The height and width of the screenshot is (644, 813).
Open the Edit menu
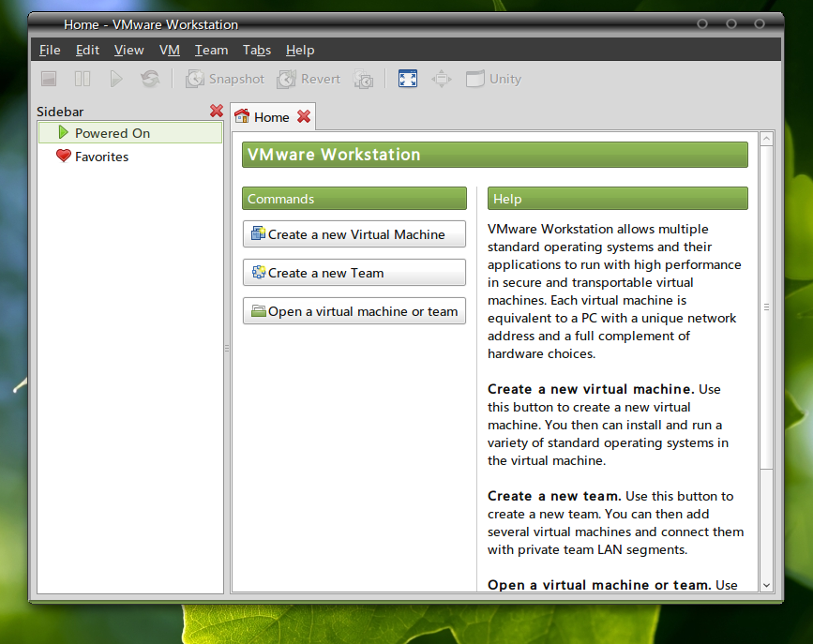click(87, 50)
